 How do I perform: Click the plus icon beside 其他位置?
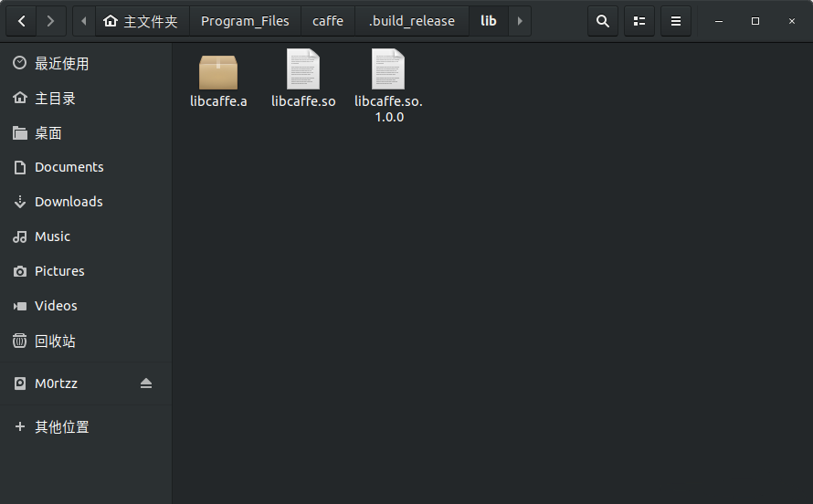20,426
